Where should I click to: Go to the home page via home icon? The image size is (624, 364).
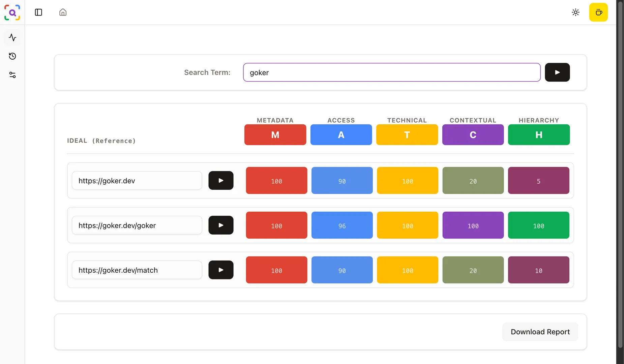[63, 12]
